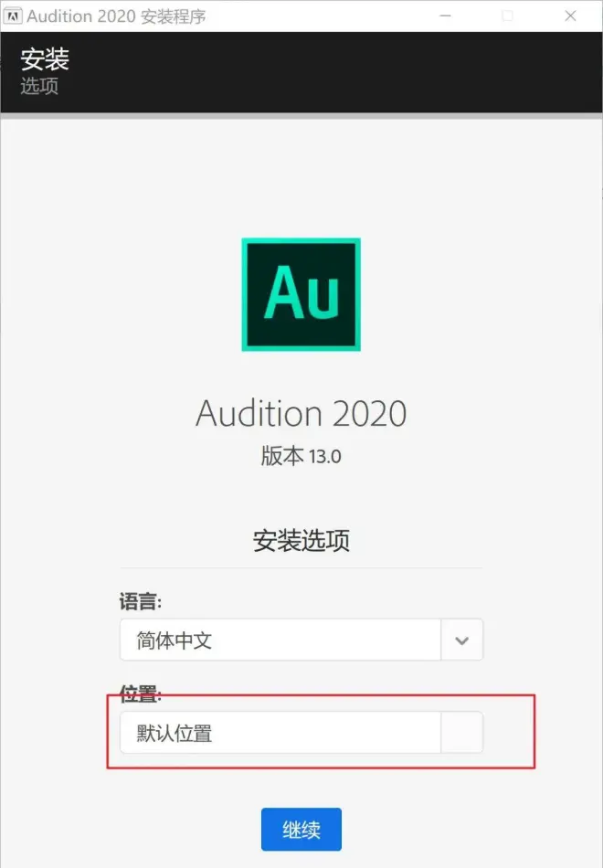Minimize the Audition 2020 installer window
603x868 pixels.
pos(444,16)
